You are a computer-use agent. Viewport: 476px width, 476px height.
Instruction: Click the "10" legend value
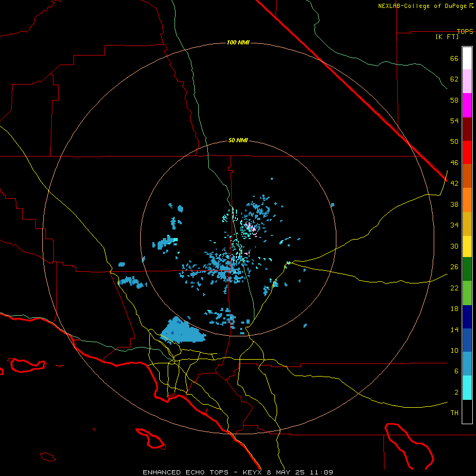(x=454, y=351)
